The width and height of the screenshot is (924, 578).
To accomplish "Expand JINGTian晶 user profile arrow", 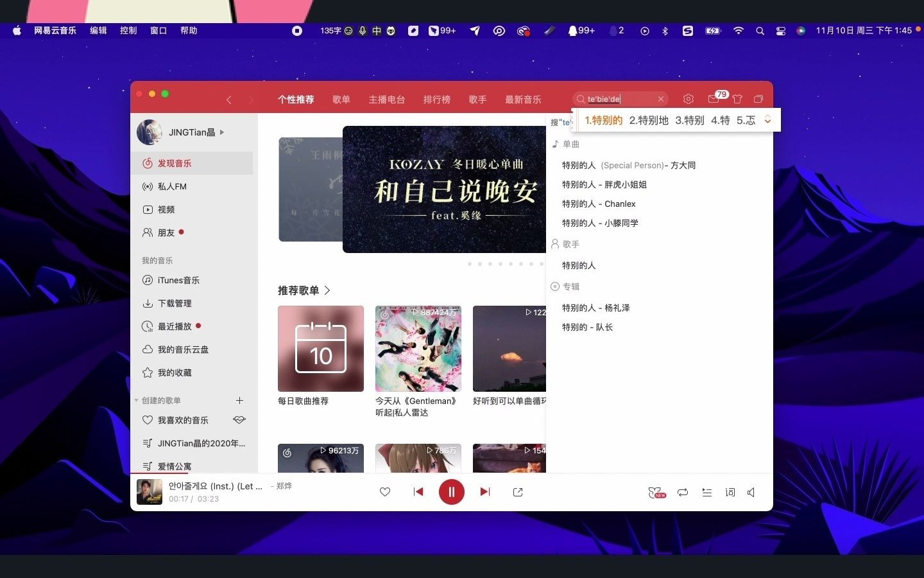I will pyautogui.click(x=222, y=132).
